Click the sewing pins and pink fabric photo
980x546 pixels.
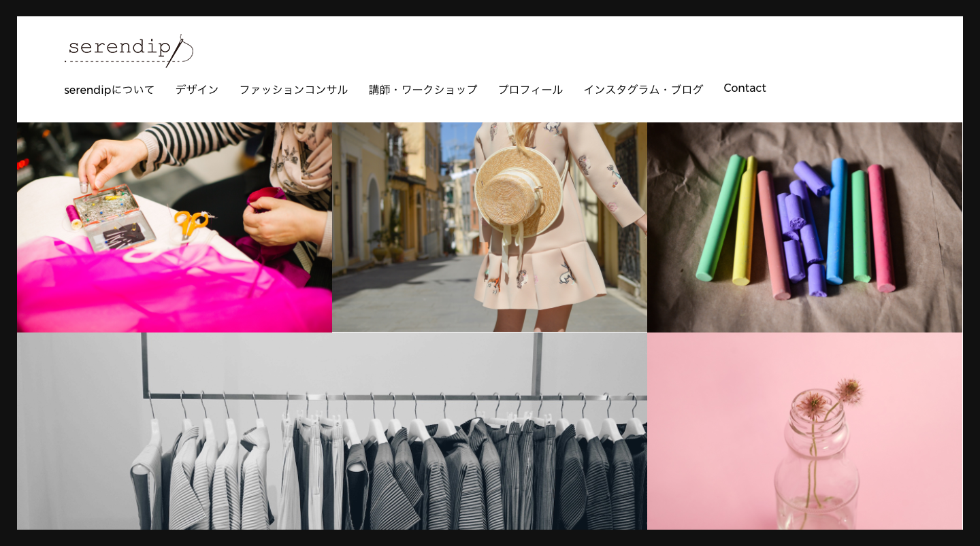pyautogui.click(x=174, y=227)
